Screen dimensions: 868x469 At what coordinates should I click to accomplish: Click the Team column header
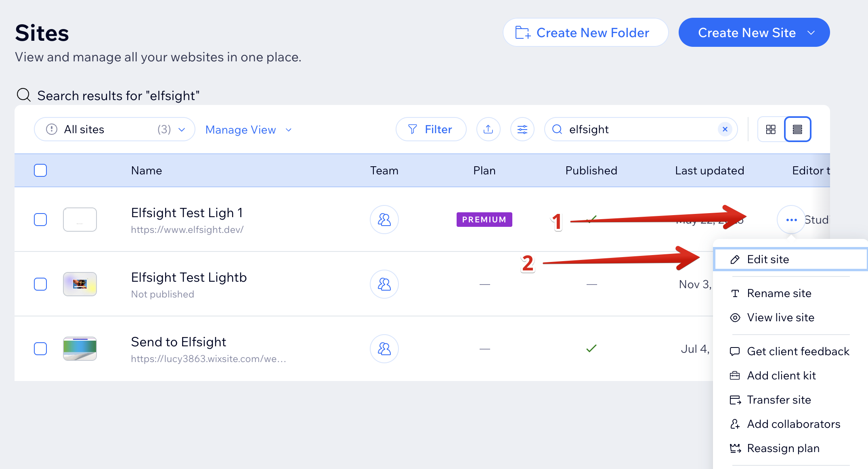coord(384,170)
